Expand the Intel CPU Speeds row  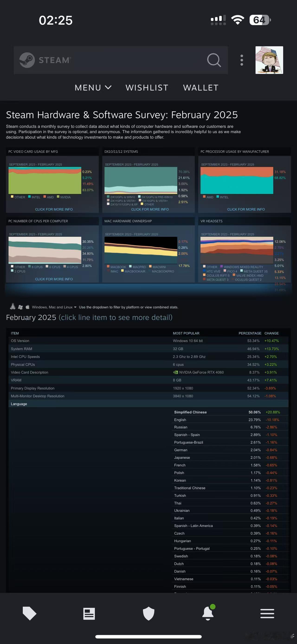click(x=148, y=357)
